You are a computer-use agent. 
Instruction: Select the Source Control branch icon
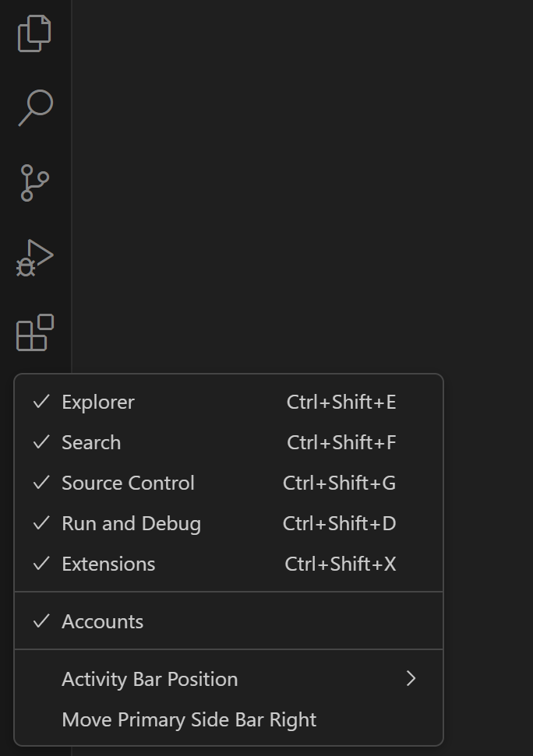click(34, 182)
